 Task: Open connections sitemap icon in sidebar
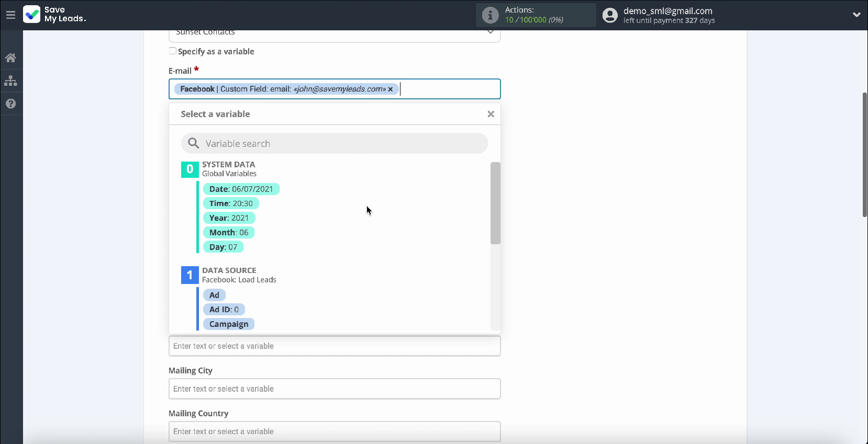(10, 81)
